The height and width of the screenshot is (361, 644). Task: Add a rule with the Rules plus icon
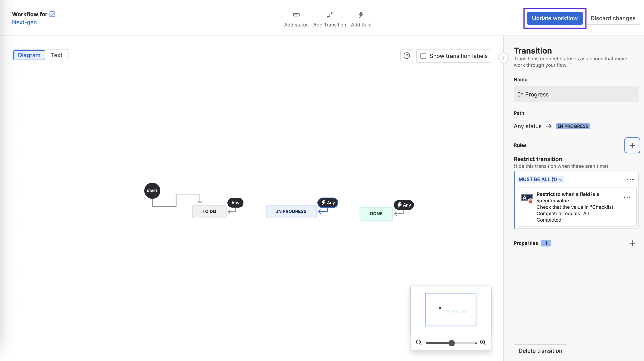[632, 145]
